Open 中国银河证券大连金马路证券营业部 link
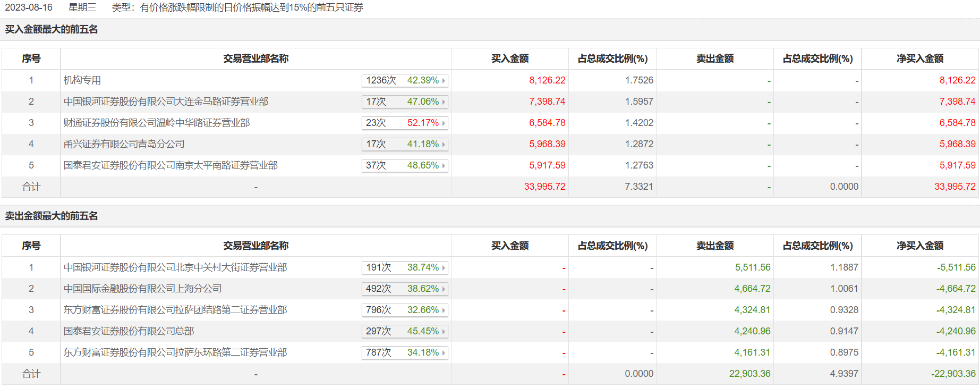Viewport: 980px width, 387px height. click(166, 102)
